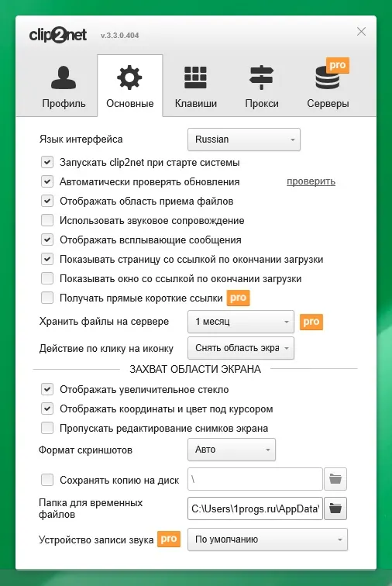
Task: Open the Прокси signpost icon
Action: point(262,78)
